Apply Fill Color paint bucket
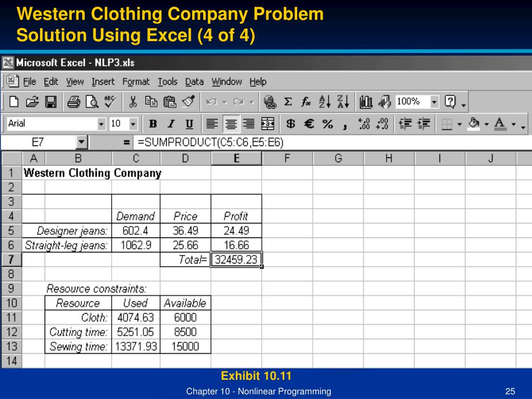 pos(474,124)
